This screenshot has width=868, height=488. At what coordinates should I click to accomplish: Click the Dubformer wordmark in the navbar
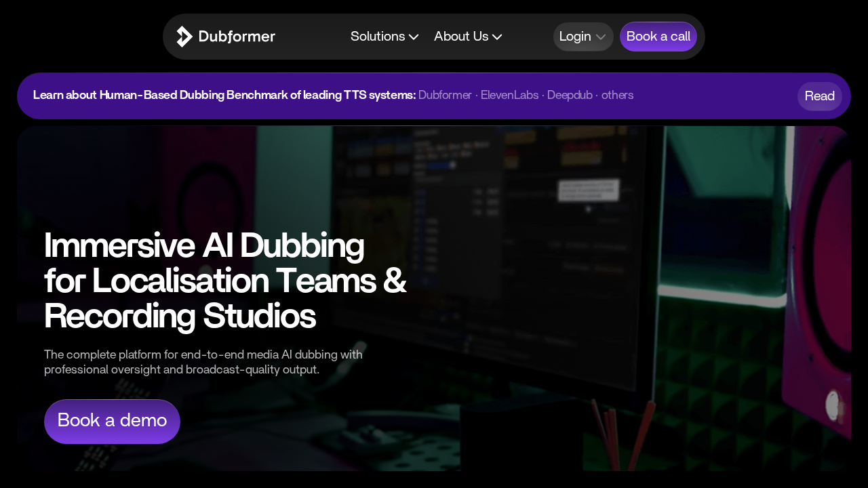[237, 37]
